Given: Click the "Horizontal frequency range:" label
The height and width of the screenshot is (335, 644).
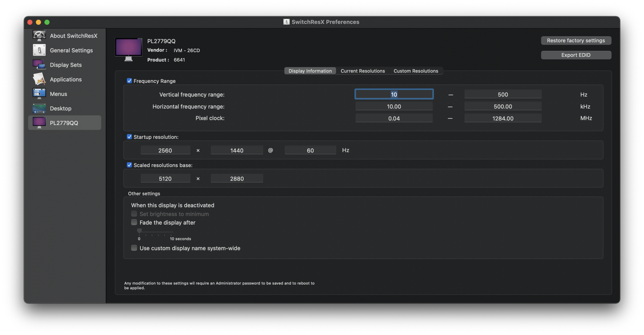Looking at the screenshot, I should pos(188,106).
